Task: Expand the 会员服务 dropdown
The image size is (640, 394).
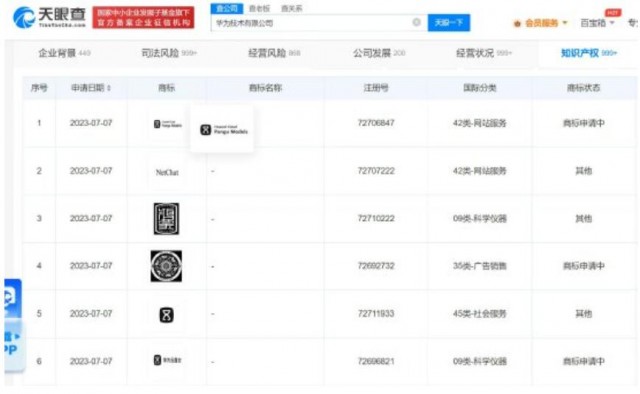Action: (540, 23)
